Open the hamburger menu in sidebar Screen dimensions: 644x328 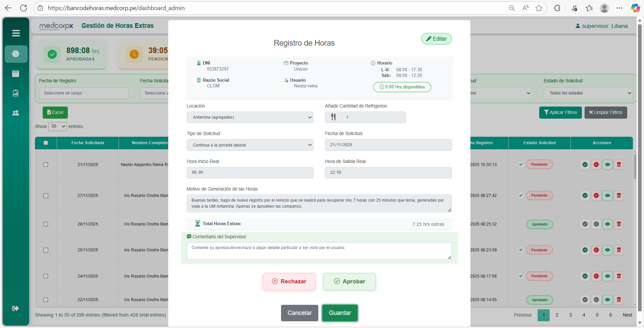point(16,33)
